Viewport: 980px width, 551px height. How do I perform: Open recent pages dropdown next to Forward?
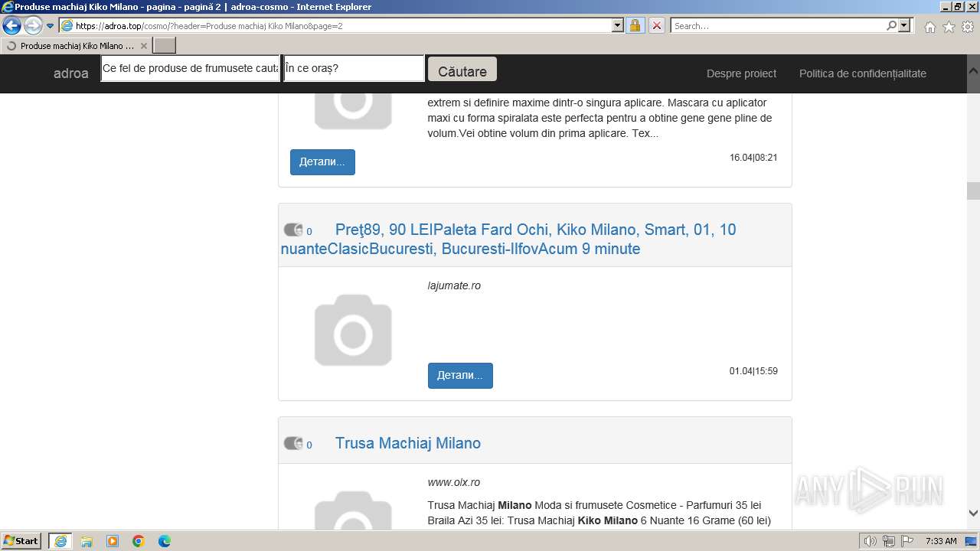click(x=51, y=26)
